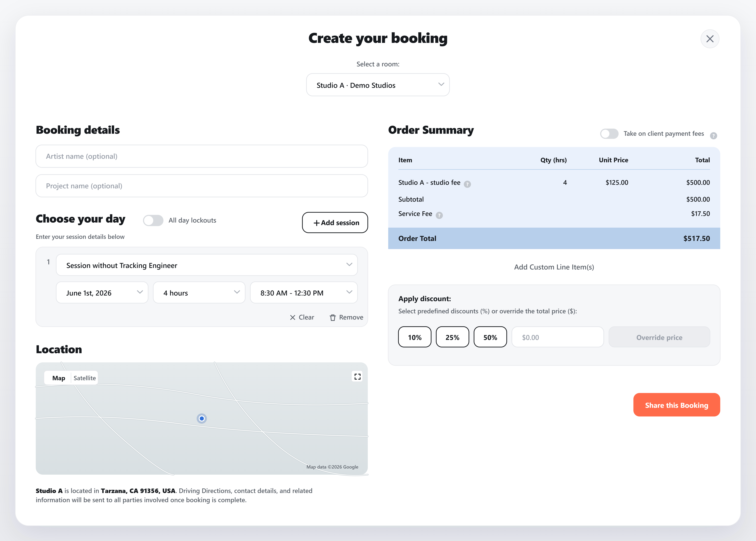Click help icon beside Service Fee
756x541 pixels.
click(439, 215)
